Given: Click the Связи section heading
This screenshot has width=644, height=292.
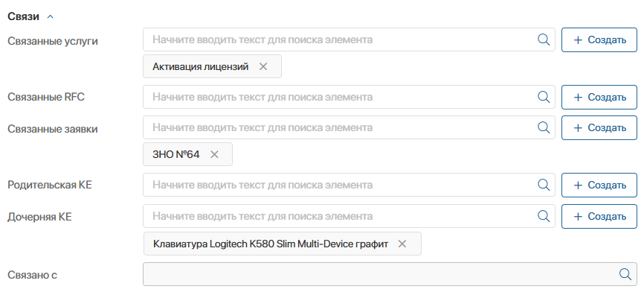Looking at the screenshot, I should click(23, 16).
